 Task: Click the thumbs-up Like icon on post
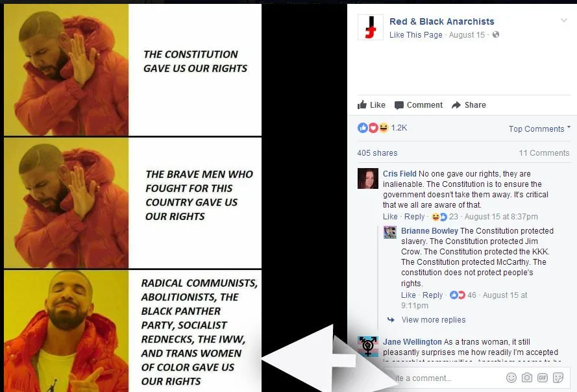[362, 105]
